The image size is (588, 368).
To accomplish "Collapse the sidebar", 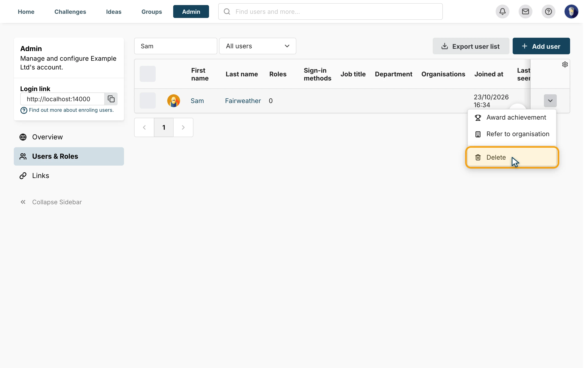I will coord(51,202).
